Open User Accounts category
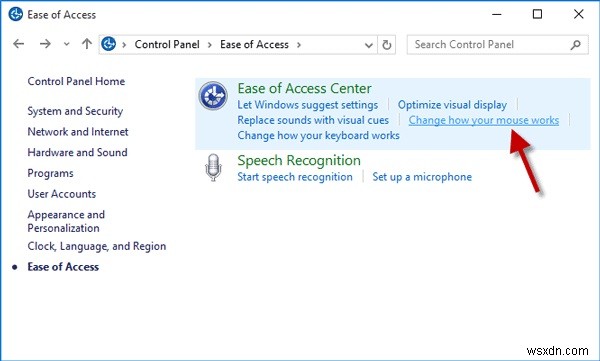Screen dimensions: 600x361 coord(62,194)
